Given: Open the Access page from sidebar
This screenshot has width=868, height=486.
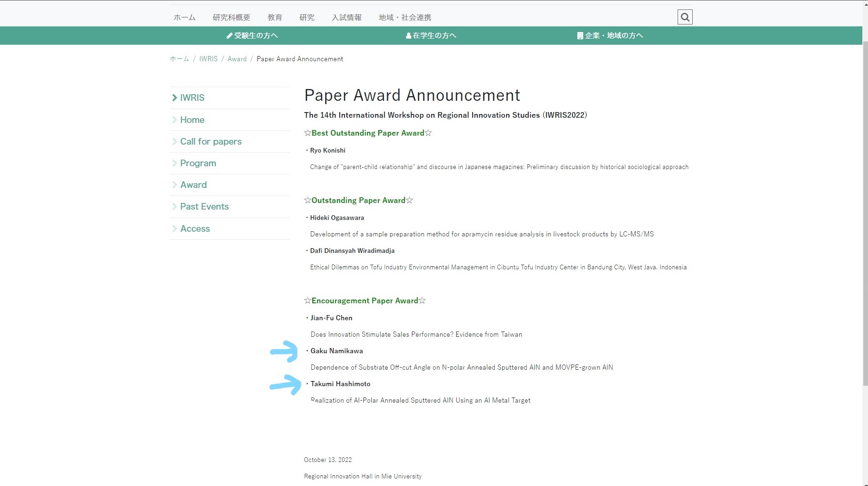Looking at the screenshot, I should 195,229.
